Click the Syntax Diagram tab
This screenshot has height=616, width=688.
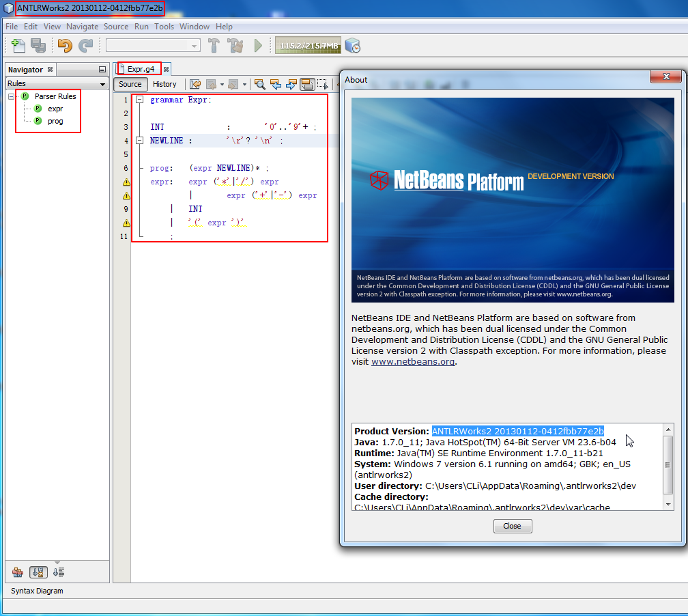pyautogui.click(x=37, y=591)
